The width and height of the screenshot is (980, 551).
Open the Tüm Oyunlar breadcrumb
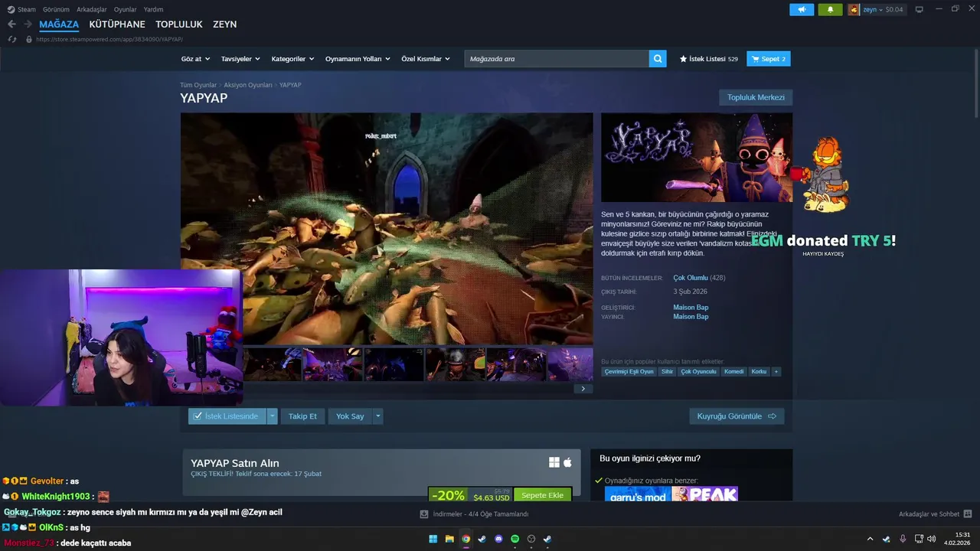[x=198, y=85]
